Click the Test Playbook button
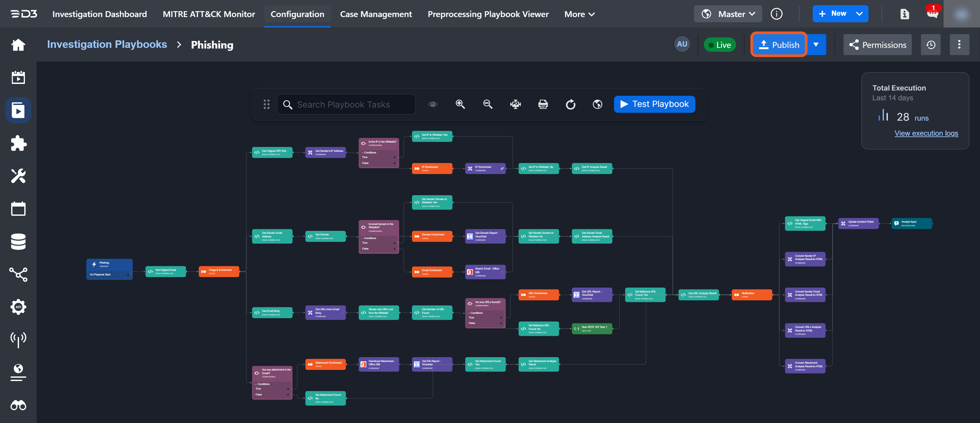Screen dimensions: 980x423 (654, 104)
